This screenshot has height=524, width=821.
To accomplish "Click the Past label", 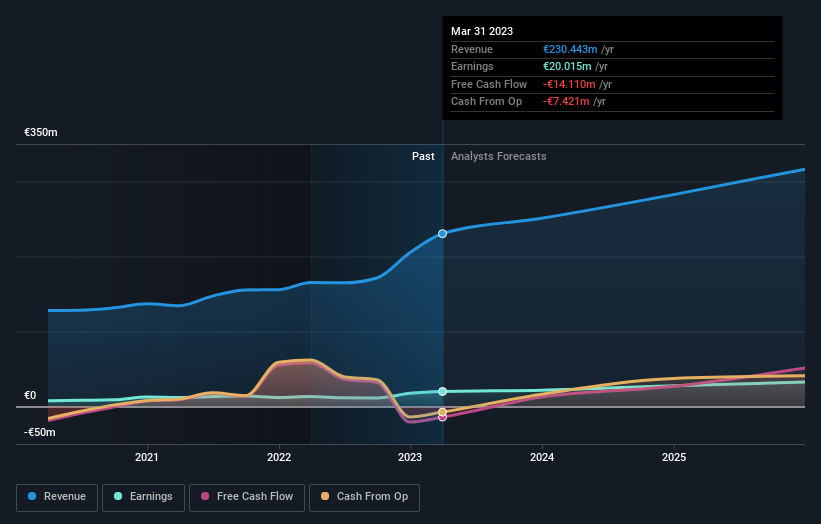I will 423,156.
